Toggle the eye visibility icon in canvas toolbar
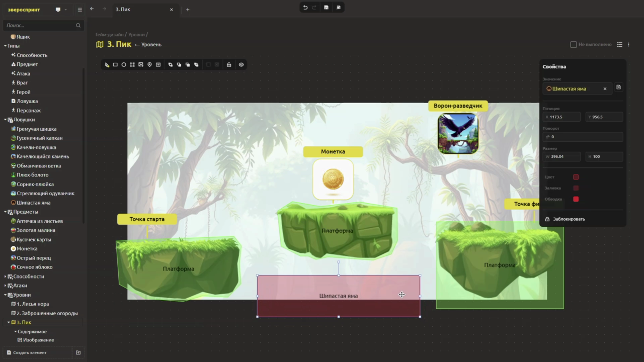 coord(241,65)
